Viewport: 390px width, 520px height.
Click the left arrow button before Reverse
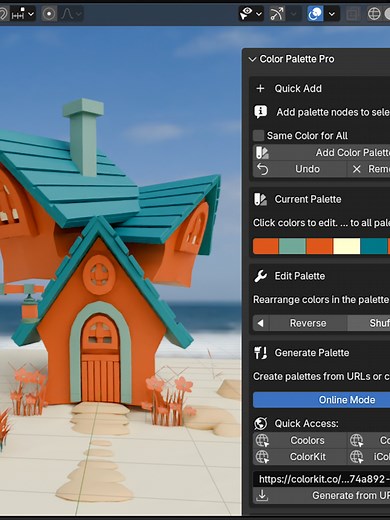[x=261, y=323]
